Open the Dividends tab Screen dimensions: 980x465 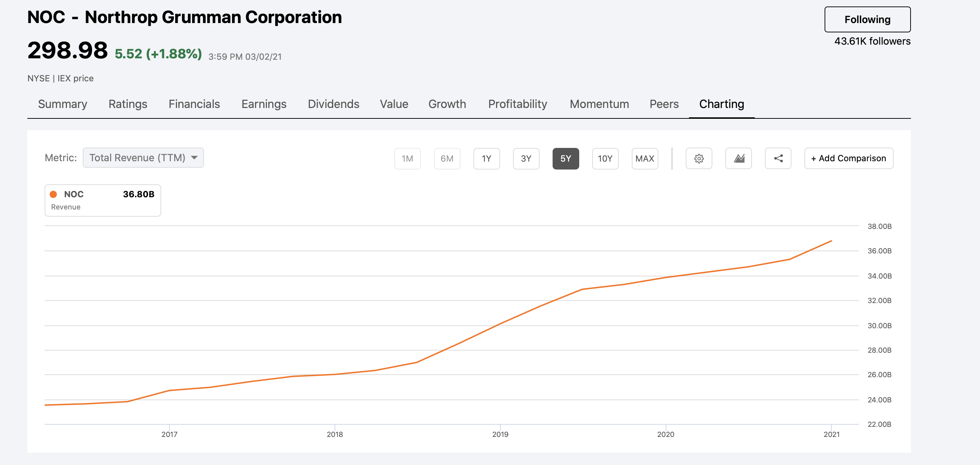point(333,104)
